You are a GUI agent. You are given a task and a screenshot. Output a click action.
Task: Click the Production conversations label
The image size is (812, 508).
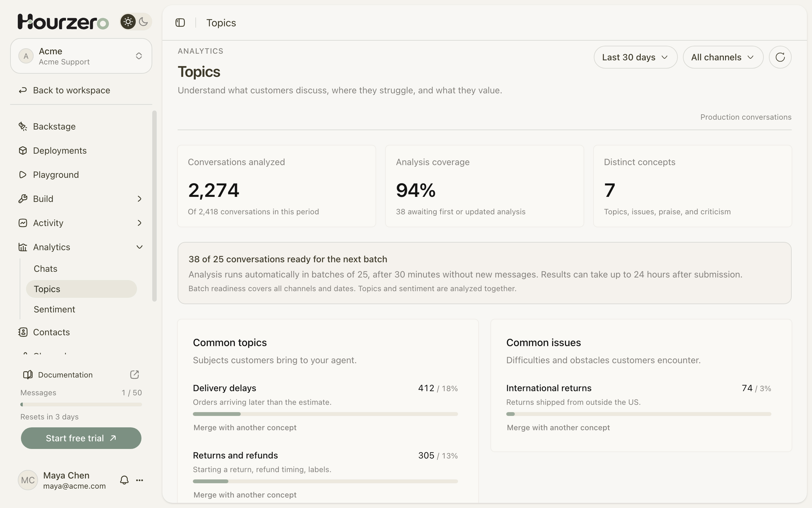746,117
